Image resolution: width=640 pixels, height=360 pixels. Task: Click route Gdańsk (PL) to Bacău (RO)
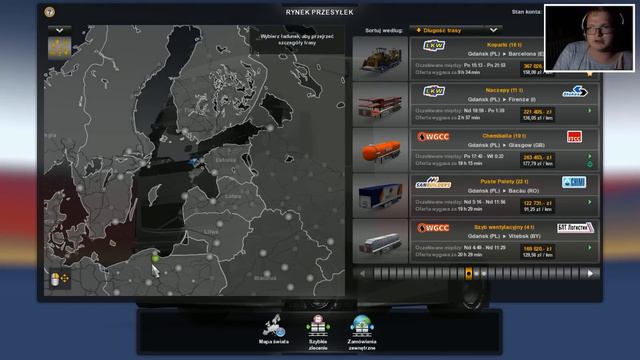(503, 191)
